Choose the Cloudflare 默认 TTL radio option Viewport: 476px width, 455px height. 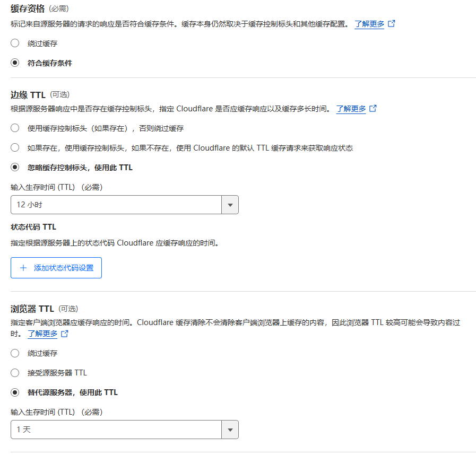(x=15, y=148)
